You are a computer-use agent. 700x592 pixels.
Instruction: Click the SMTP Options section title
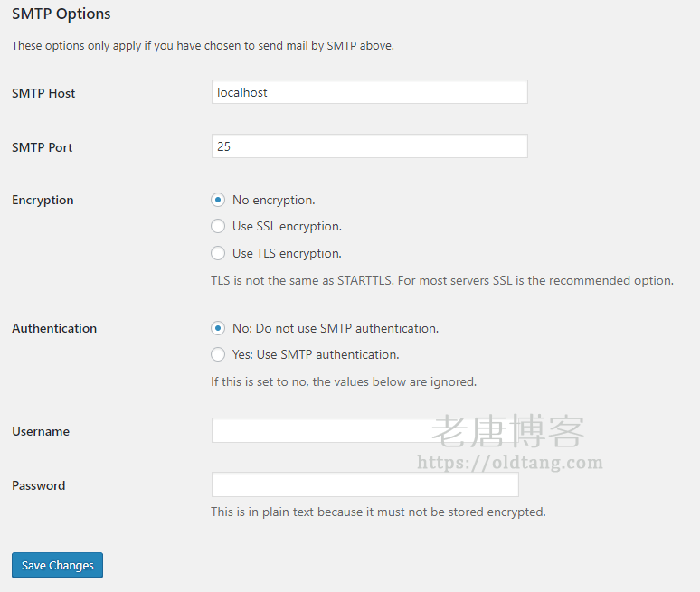[x=61, y=14]
